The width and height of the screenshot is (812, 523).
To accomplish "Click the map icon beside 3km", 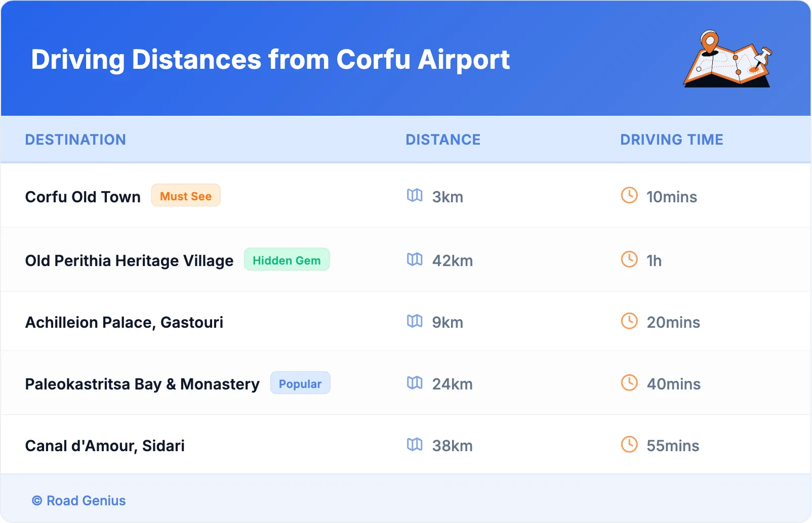I will pos(415,195).
